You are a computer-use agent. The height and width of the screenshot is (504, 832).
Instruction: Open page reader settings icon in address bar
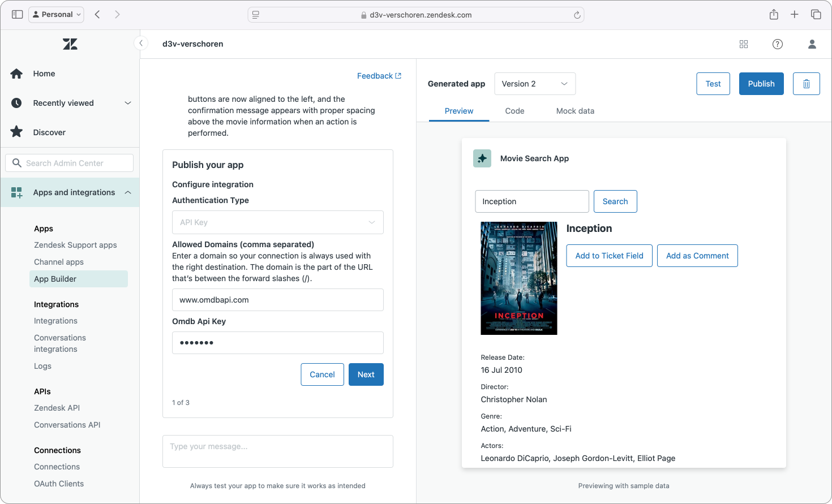pyautogui.click(x=256, y=15)
